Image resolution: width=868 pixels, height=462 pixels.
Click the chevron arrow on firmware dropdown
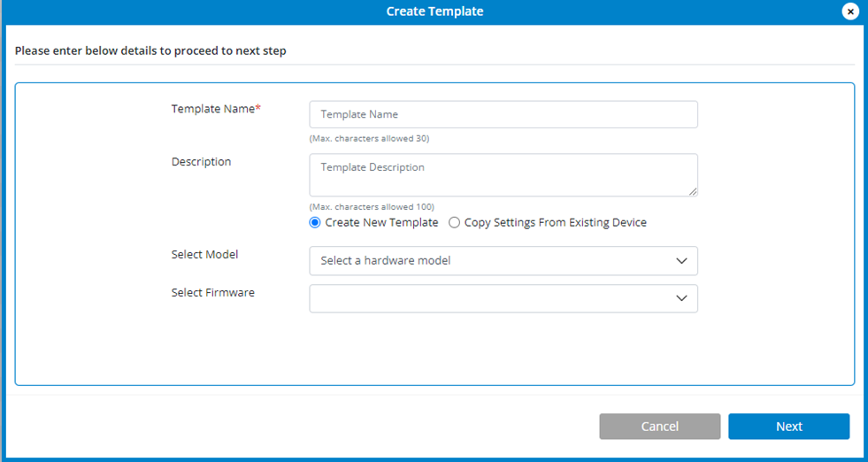[681, 298]
